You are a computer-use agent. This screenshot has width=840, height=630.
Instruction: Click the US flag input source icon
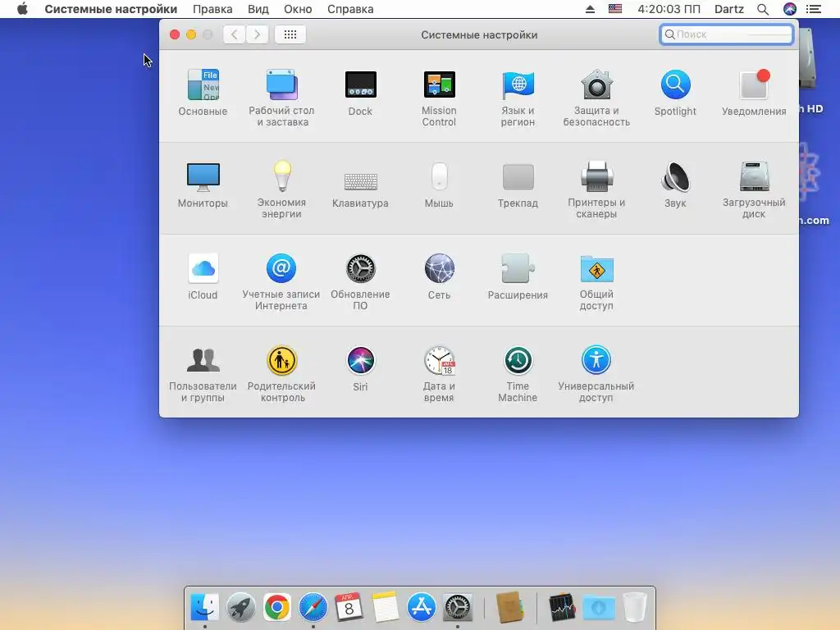point(615,9)
